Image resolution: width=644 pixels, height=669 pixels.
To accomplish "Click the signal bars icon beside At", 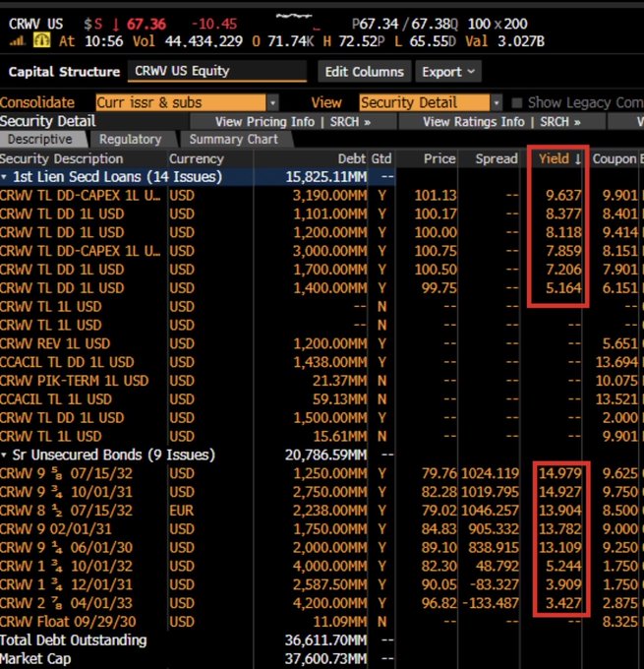I will click(x=18, y=41).
